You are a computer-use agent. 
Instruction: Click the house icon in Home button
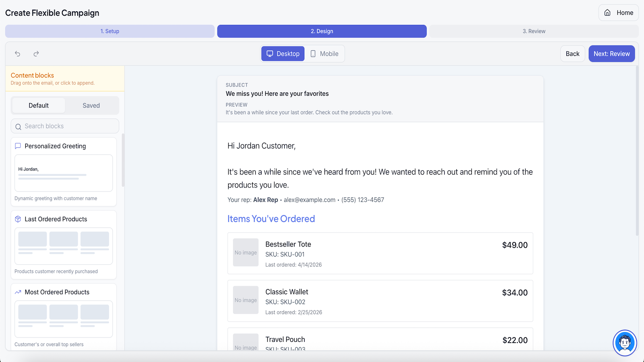[607, 12]
